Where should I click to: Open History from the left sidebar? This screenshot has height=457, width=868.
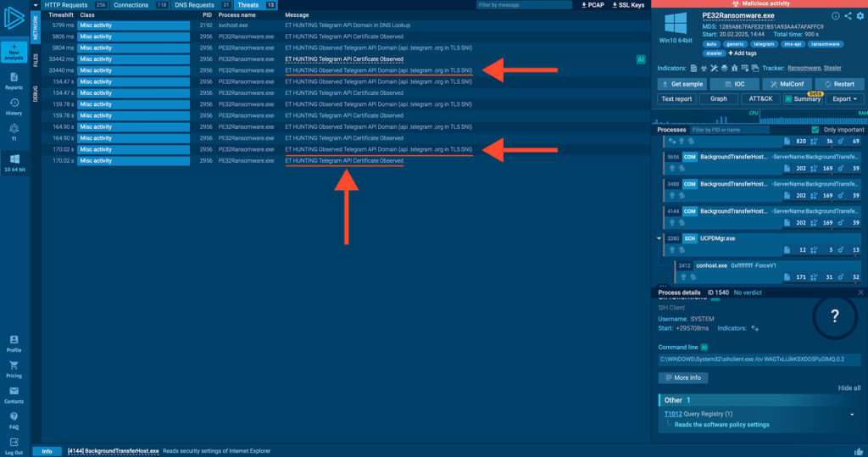tap(14, 106)
